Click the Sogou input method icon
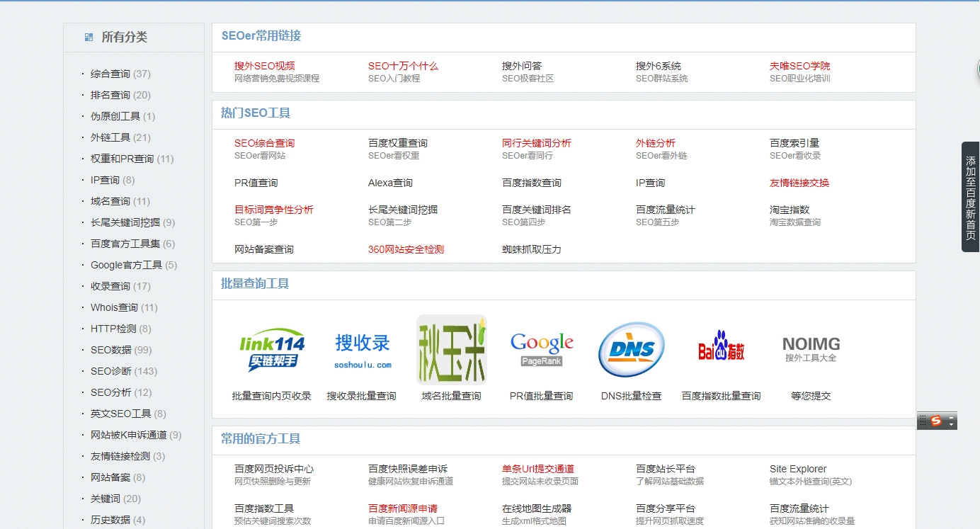The height and width of the screenshot is (529, 980). (936, 421)
